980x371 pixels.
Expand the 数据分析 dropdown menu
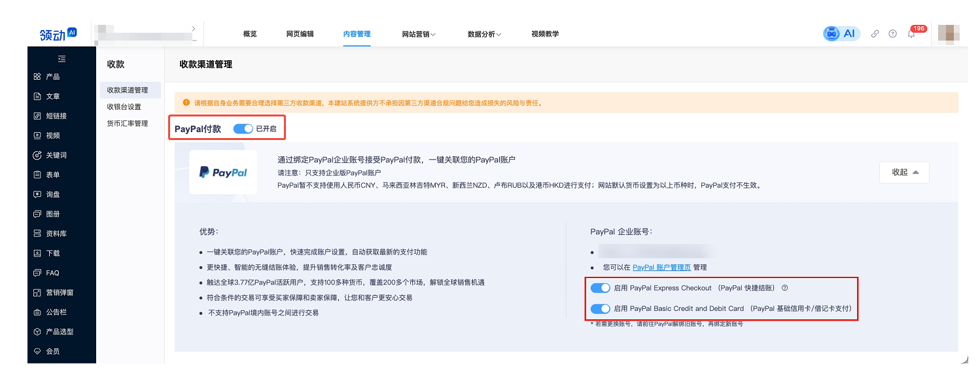pos(485,34)
